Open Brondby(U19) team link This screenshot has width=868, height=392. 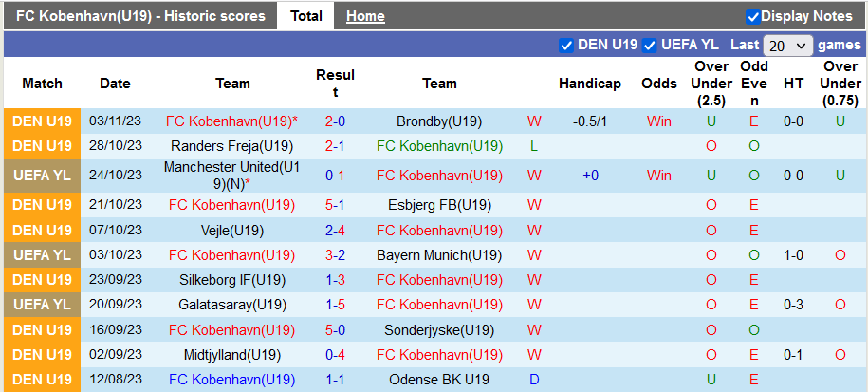439,121
